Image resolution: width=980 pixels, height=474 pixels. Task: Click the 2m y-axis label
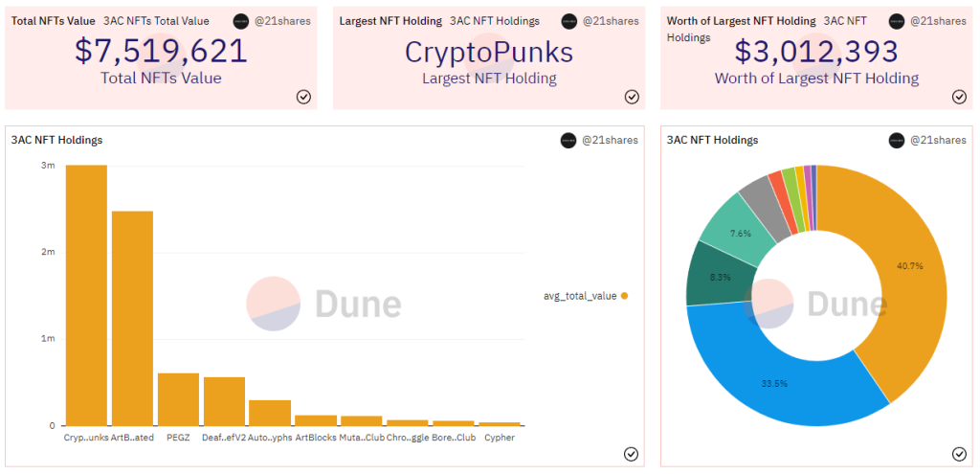[x=49, y=252]
